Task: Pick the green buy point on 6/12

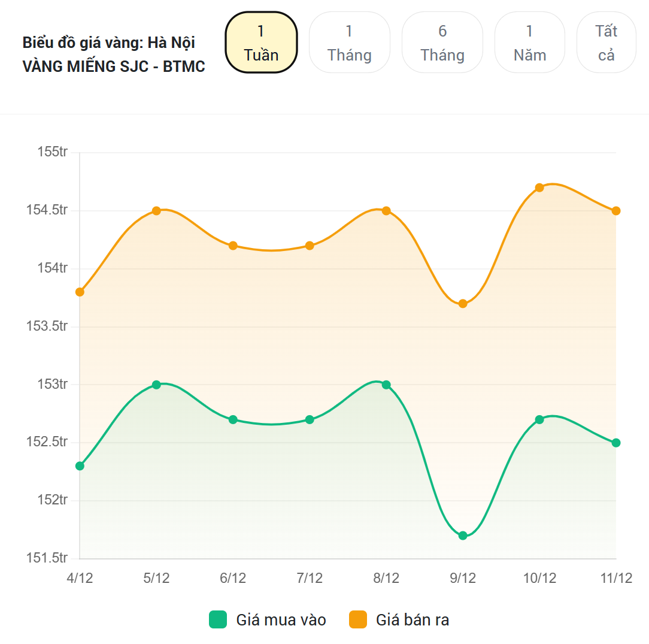Action: (x=233, y=419)
